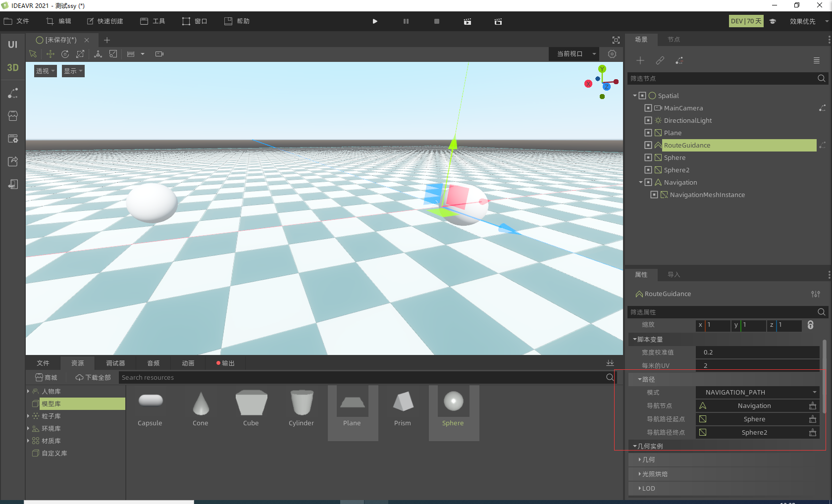Click the export icon in left sidebar

13,161
